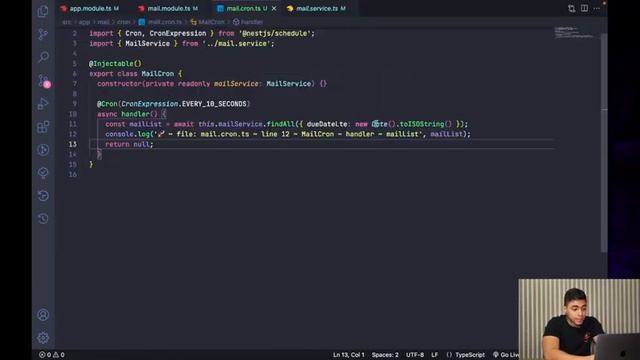The height and width of the screenshot is (360, 640).
Task: Change end of line sequence LF
Action: click(x=435, y=355)
